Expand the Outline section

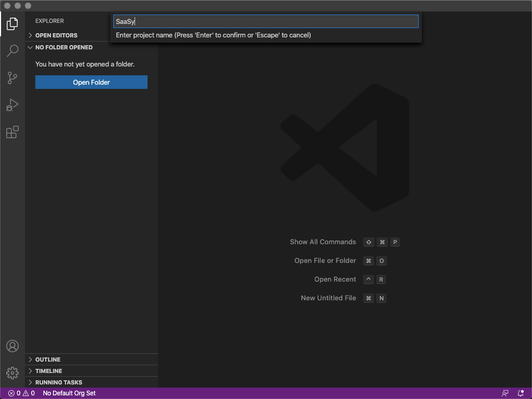click(48, 360)
